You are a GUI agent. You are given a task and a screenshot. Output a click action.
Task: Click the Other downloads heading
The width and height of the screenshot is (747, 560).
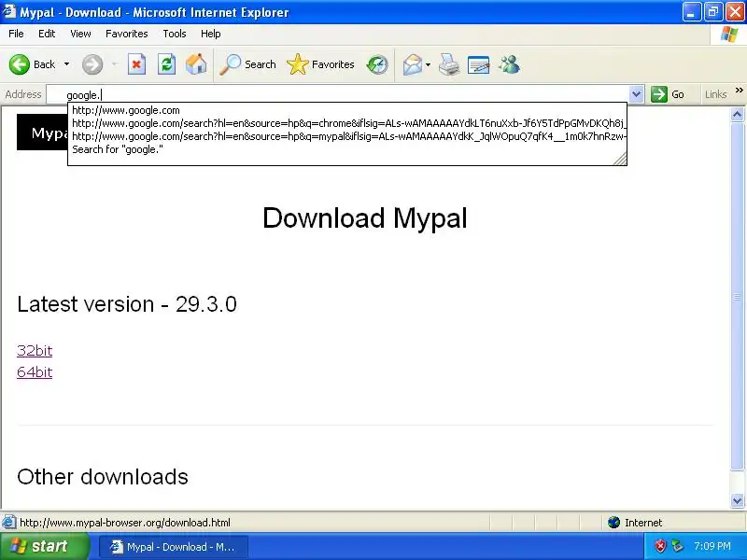point(103,477)
